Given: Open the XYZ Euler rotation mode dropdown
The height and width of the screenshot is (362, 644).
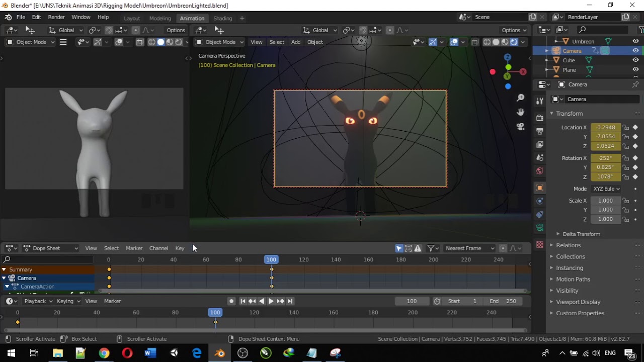Looking at the screenshot, I should [x=606, y=189].
